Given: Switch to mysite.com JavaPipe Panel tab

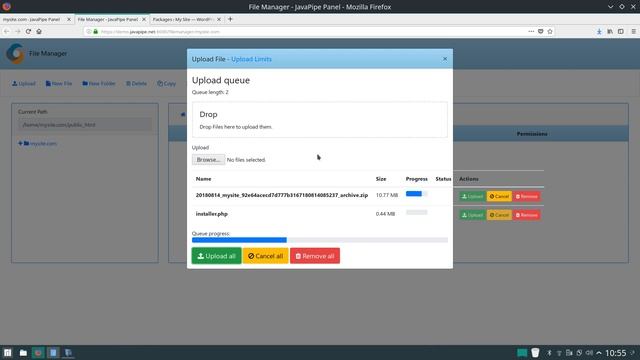Looking at the screenshot, I should click(x=32, y=19).
